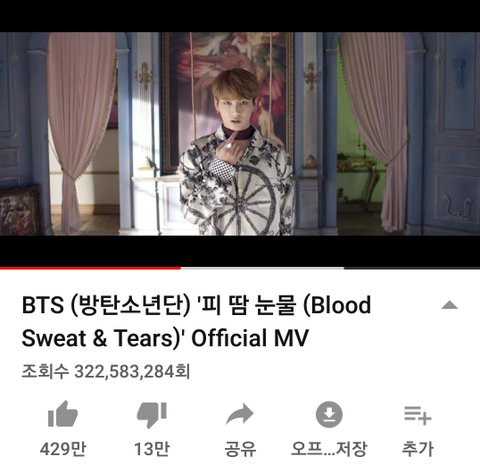This screenshot has width=480, height=465.
Task: Click the 공유 share label
Action: [240, 449]
